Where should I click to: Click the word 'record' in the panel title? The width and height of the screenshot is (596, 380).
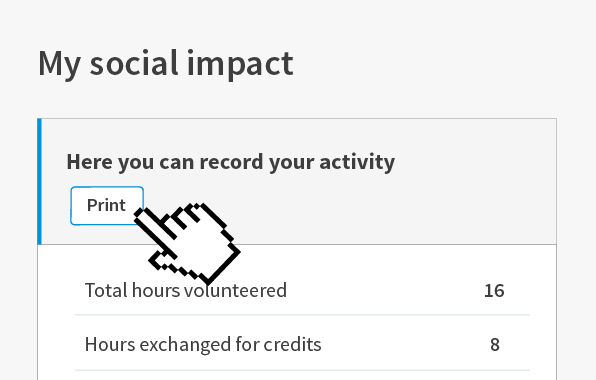[231, 162]
